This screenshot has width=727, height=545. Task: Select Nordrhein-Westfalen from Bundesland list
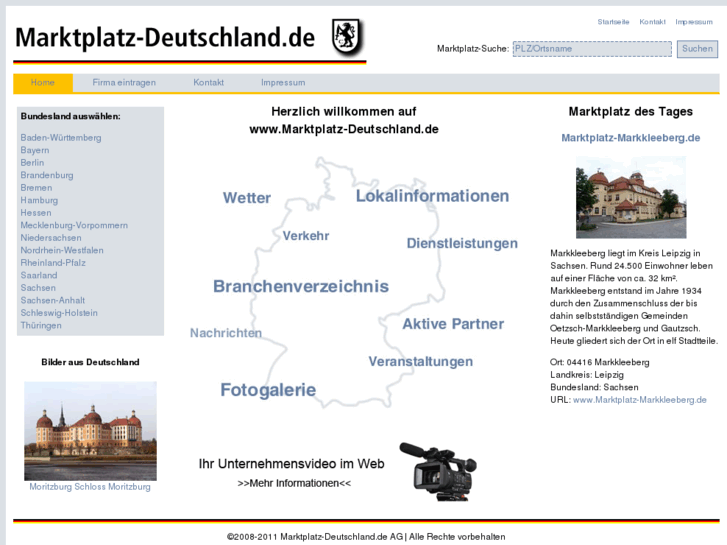pos(62,250)
